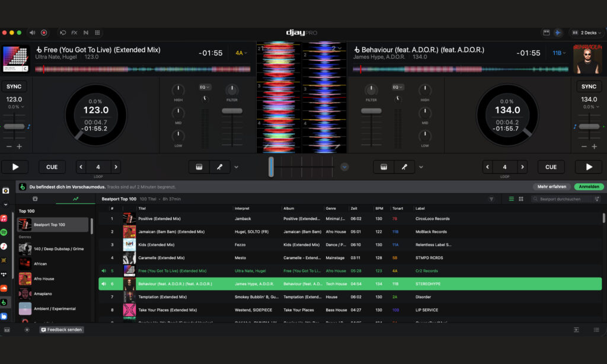607x364 pixels.
Task: Toggle SYNC on the left deck
Action: pos(14,87)
